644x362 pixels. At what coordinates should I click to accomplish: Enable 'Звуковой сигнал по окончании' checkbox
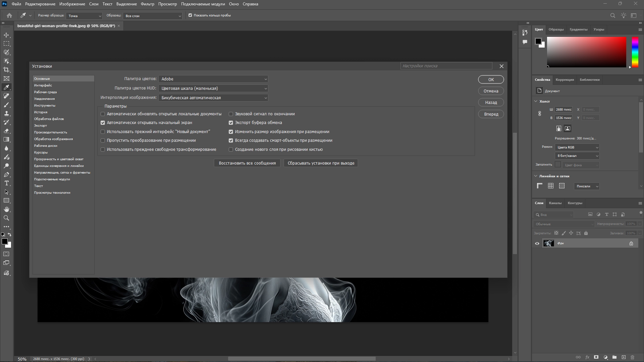231,114
